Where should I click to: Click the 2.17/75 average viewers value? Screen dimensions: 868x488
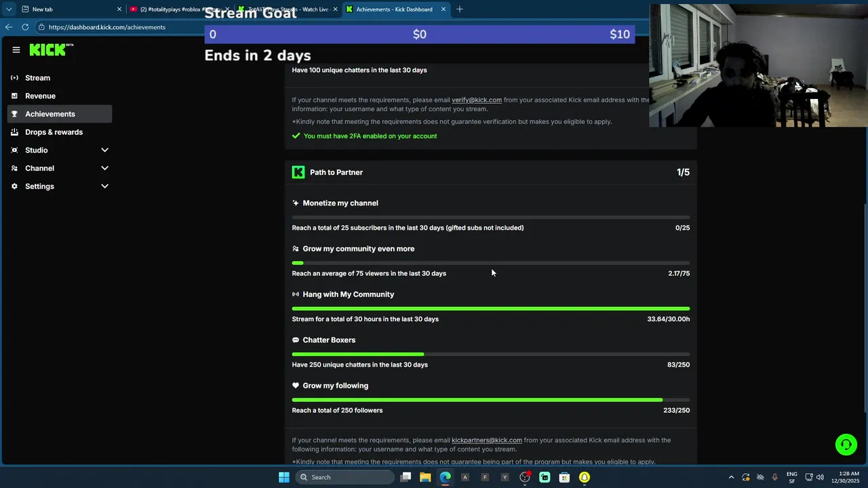click(679, 273)
